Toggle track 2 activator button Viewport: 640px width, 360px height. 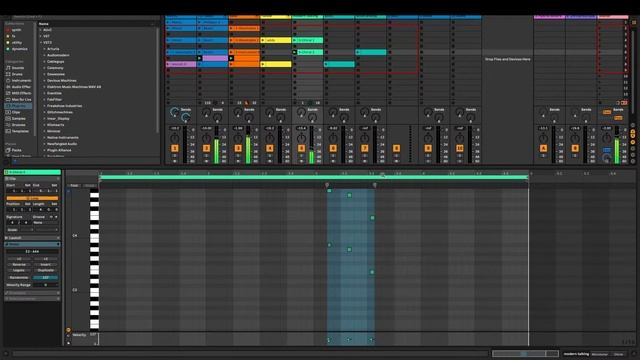pos(206,149)
